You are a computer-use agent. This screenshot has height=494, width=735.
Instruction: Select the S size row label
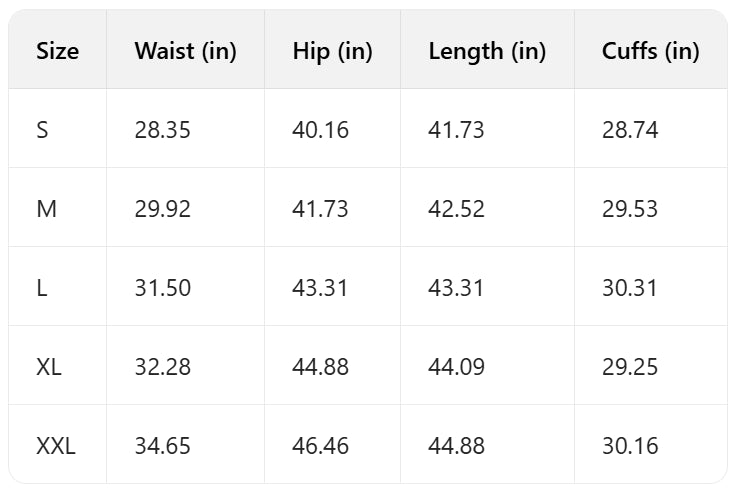click(42, 130)
